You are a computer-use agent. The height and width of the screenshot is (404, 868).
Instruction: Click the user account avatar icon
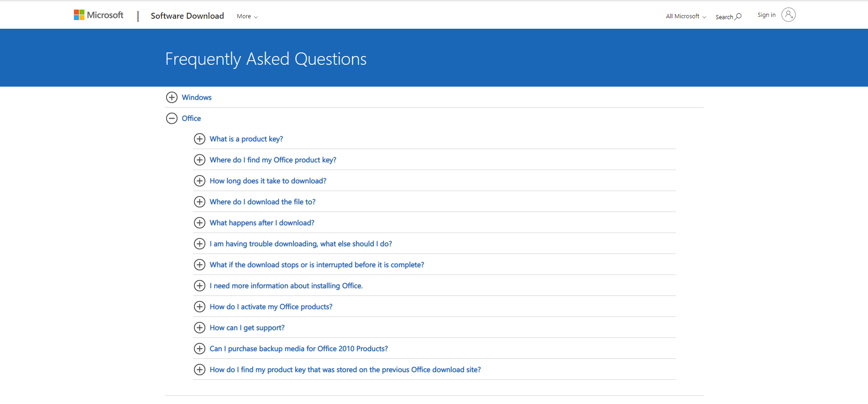point(788,15)
